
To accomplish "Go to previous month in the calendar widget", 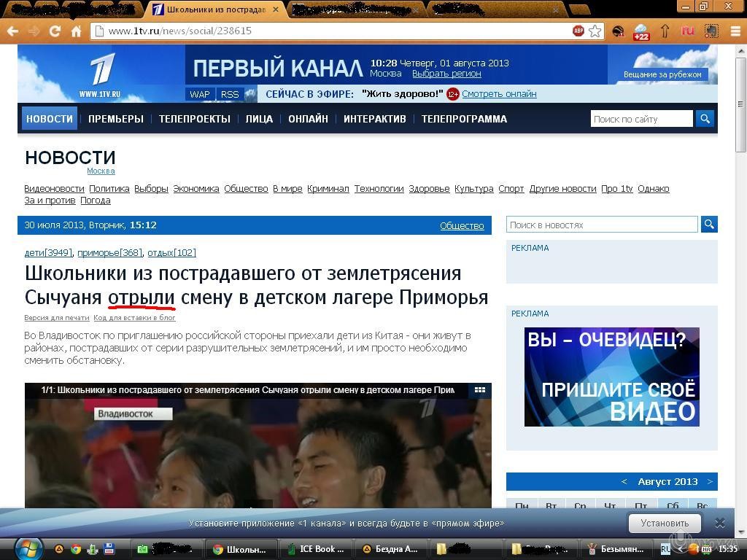I will click(x=624, y=481).
